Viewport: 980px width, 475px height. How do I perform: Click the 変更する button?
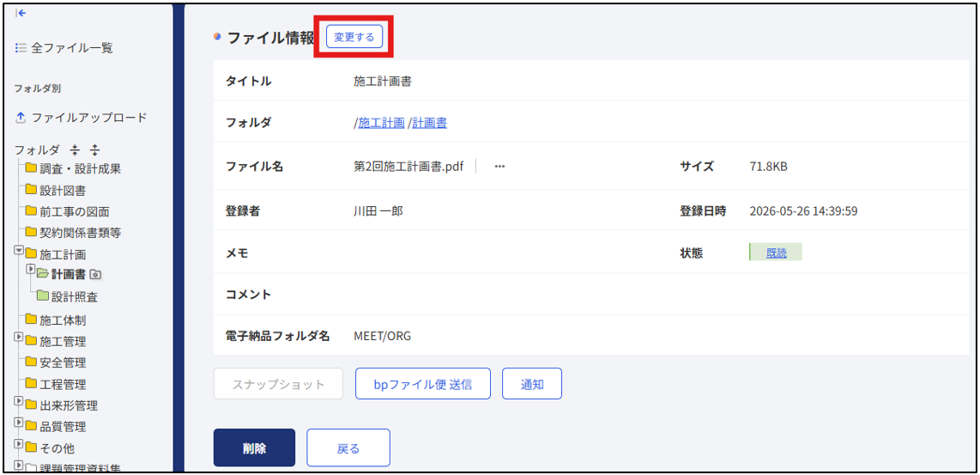354,38
